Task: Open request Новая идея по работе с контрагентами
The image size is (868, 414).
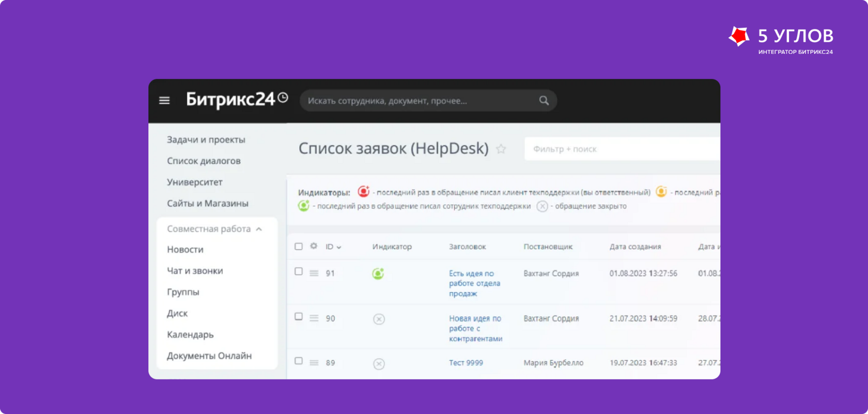Action: pos(475,328)
